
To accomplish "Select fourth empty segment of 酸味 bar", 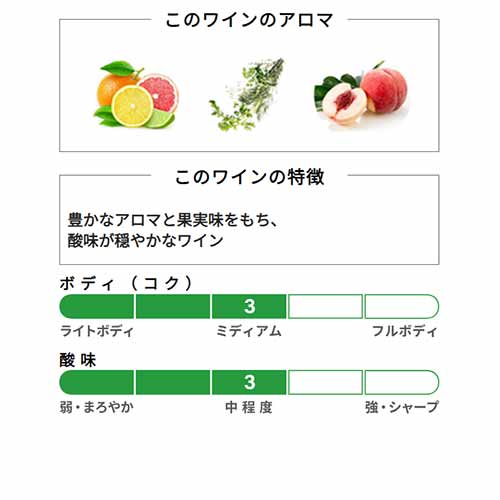I will coord(325,382).
